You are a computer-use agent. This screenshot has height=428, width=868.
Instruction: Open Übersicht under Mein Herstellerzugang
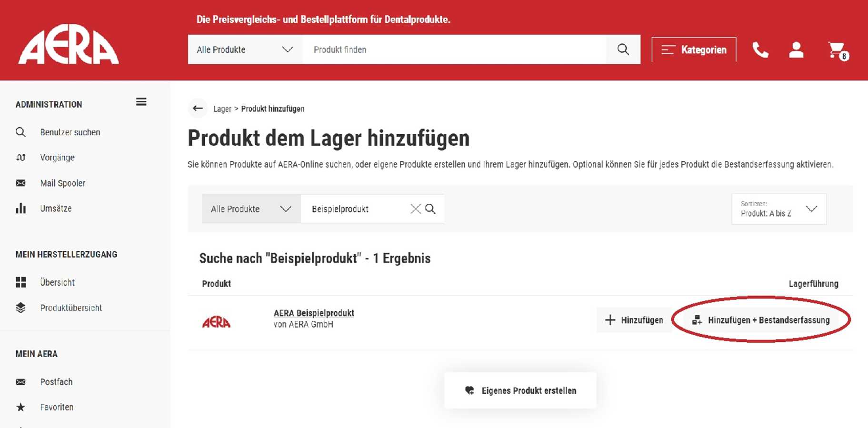coord(58,282)
